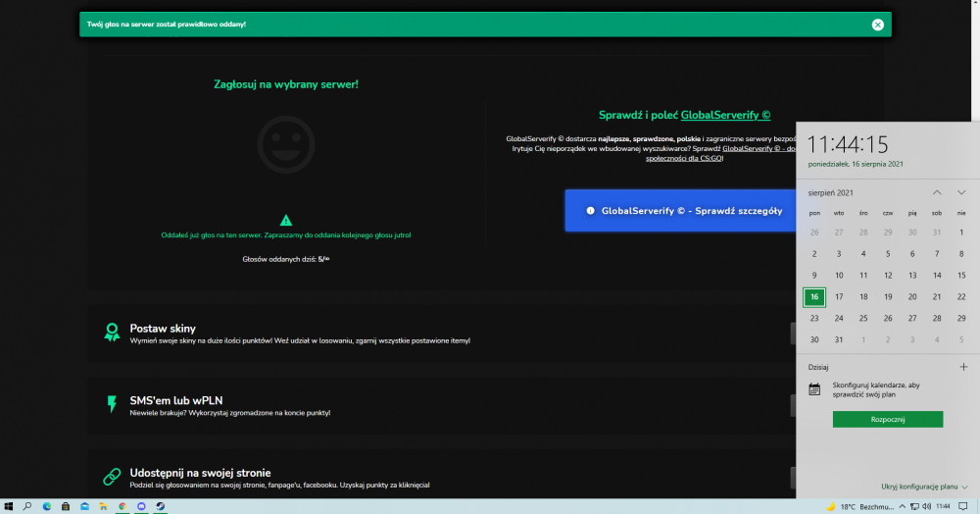Open weather widget showing 18°C
Viewport: 980px width, 514px height.
point(859,506)
